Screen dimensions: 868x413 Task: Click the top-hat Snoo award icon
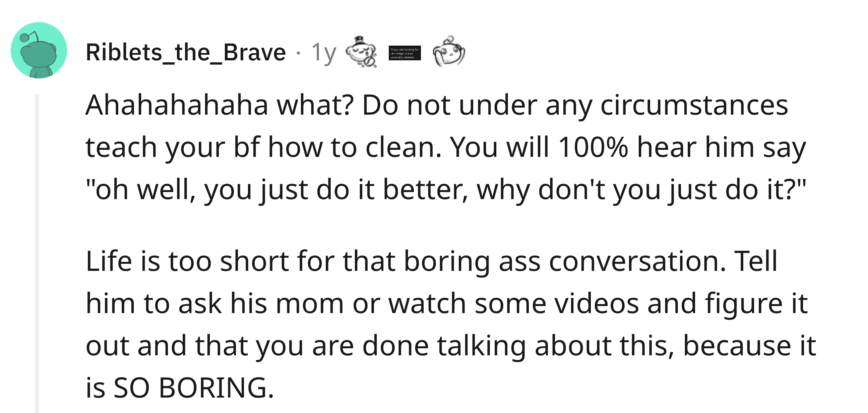tap(361, 52)
